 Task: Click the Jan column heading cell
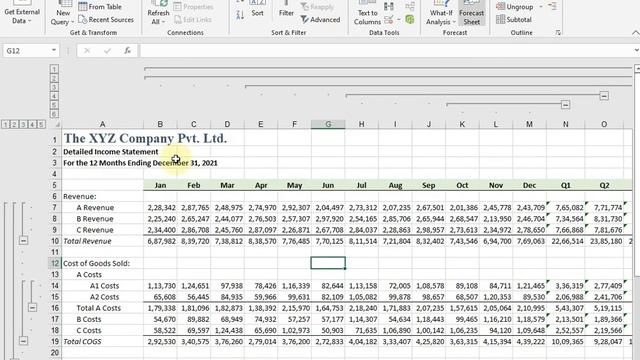tap(160, 185)
